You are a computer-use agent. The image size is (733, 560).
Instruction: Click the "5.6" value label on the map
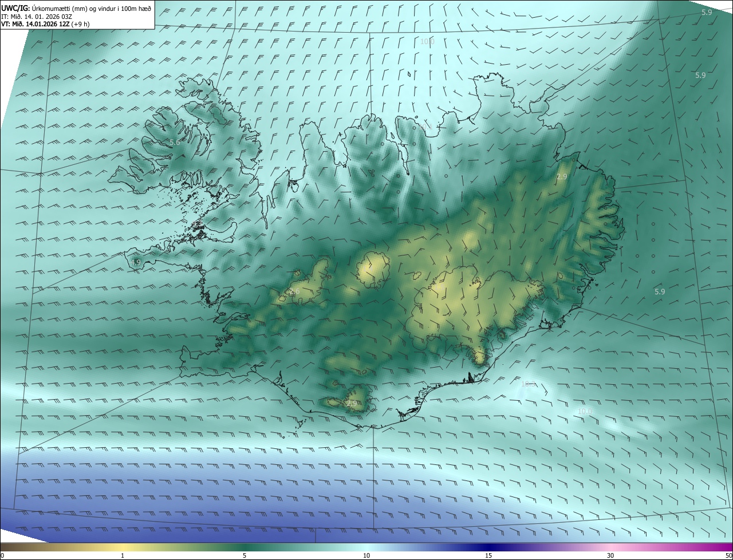tap(175, 142)
